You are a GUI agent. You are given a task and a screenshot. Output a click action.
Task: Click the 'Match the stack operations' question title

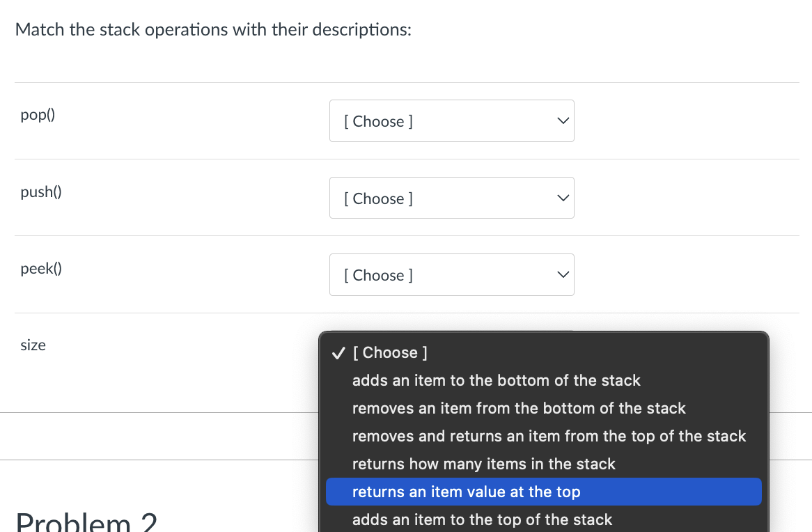click(x=213, y=29)
